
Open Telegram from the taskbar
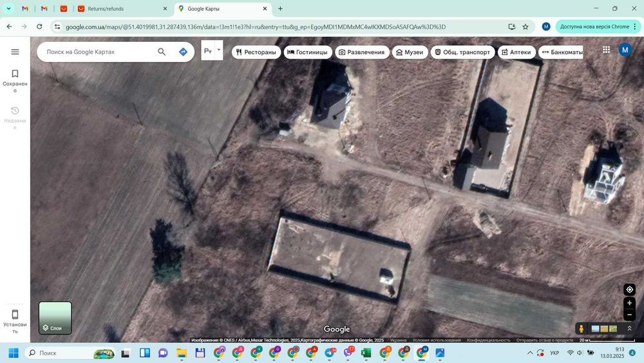[x=330, y=353]
